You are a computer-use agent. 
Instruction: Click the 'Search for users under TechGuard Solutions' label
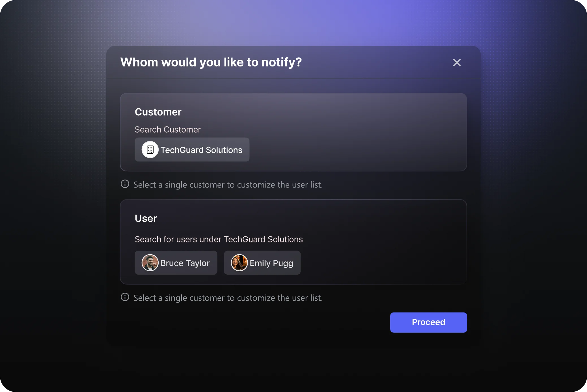pos(219,239)
